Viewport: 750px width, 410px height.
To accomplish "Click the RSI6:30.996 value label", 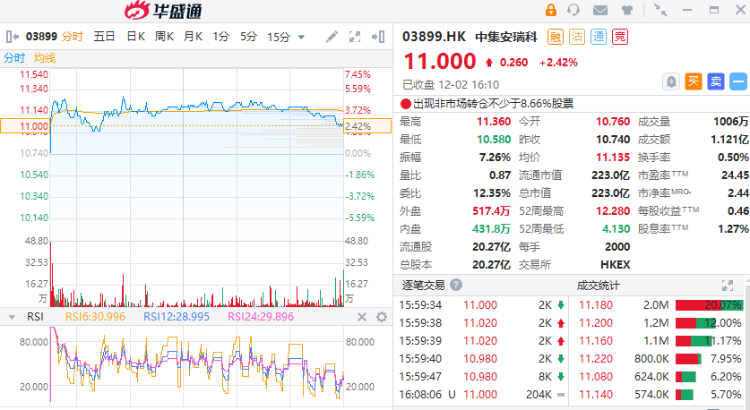I will (95, 317).
